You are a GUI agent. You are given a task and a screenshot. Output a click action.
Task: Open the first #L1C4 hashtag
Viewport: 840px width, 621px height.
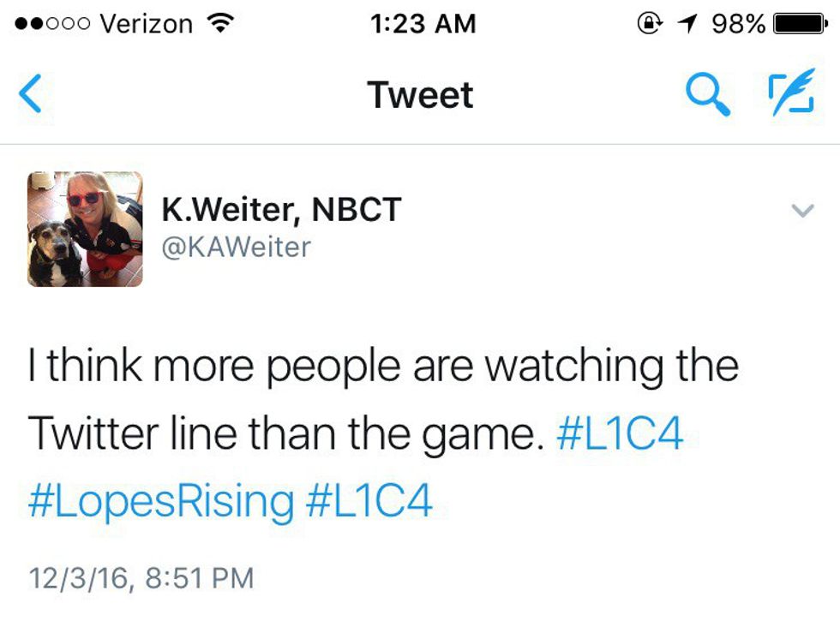620,435
